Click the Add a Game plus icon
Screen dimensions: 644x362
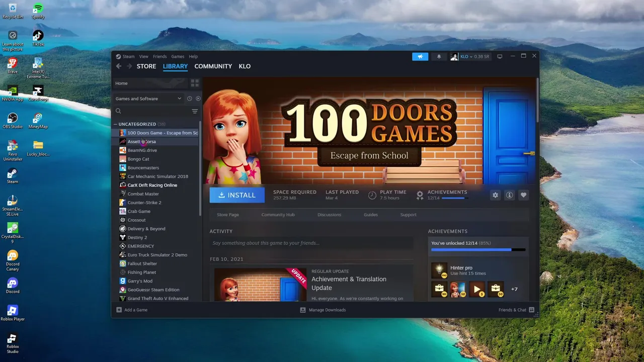(119, 310)
